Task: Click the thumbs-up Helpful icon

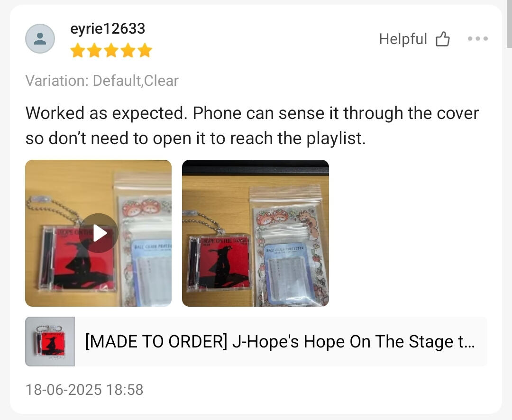Action: tap(443, 39)
